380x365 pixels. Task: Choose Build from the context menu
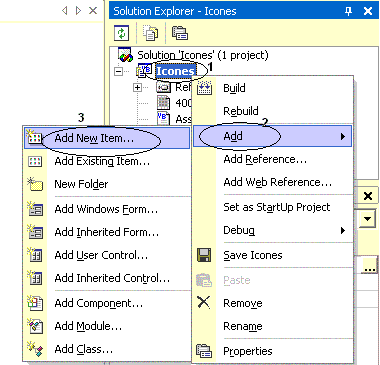click(x=272, y=88)
